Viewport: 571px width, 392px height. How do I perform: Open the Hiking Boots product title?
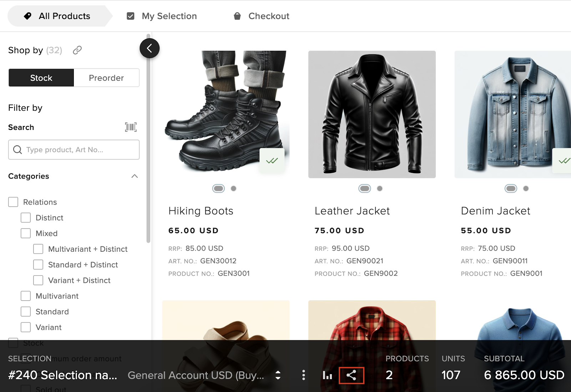pos(201,211)
